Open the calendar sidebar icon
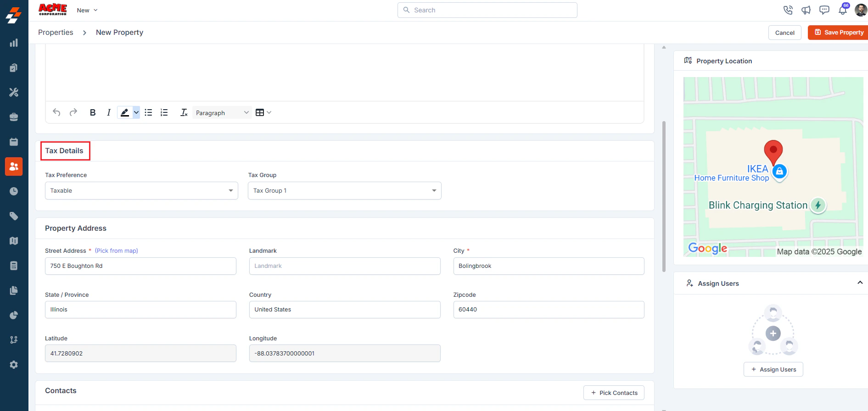Screen dimensions: 868x411 click(x=14, y=142)
